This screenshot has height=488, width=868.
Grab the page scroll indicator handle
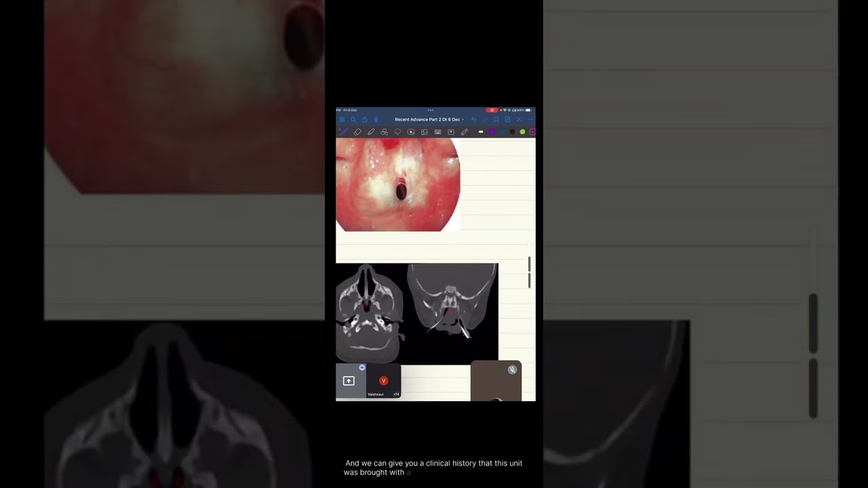[x=530, y=272]
